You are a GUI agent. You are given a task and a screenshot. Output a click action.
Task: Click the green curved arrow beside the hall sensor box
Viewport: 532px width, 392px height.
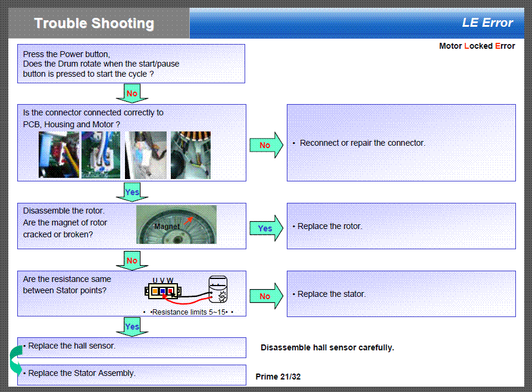coord(16,360)
